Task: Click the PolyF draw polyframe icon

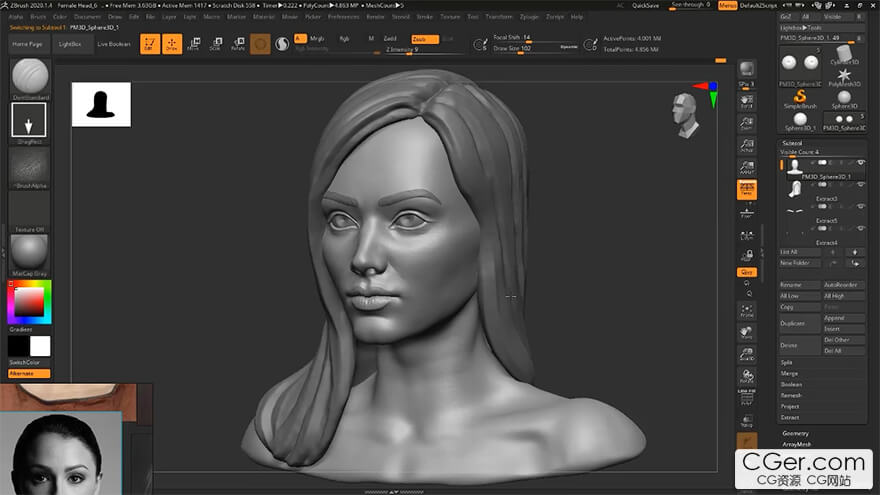Action: 746,398
